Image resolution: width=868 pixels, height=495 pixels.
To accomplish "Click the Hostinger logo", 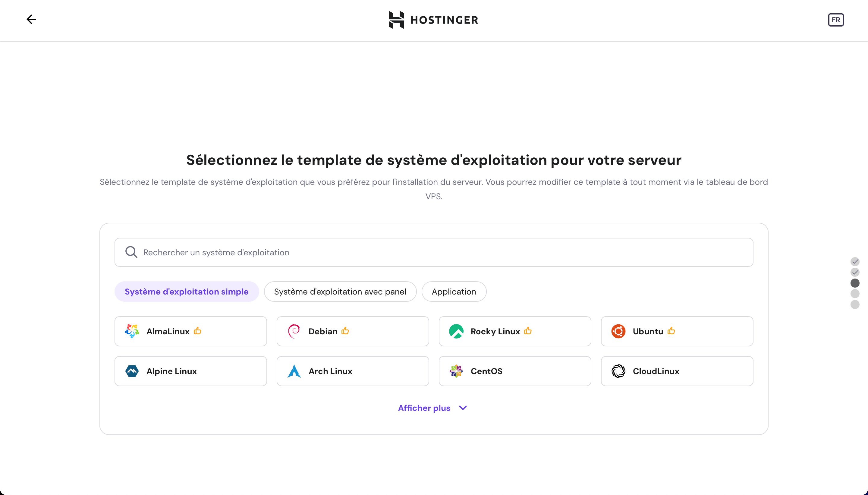I will tap(434, 20).
